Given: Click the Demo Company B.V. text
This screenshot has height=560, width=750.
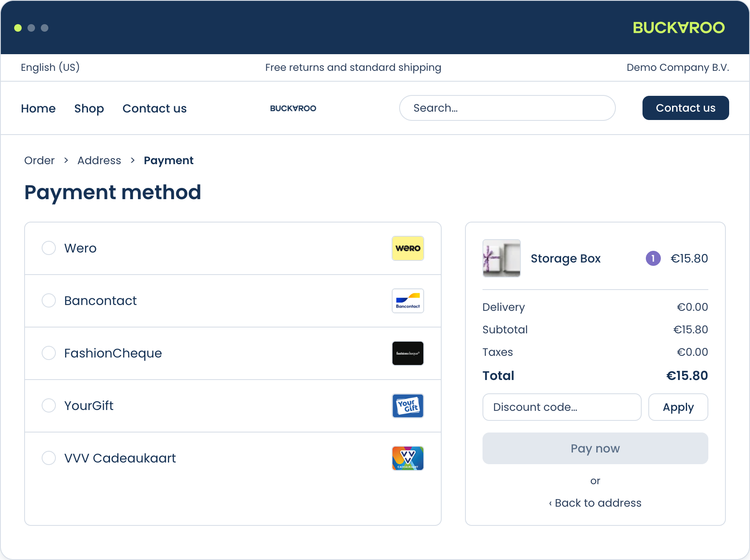Looking at the screenshot, I should click(678, 67).
